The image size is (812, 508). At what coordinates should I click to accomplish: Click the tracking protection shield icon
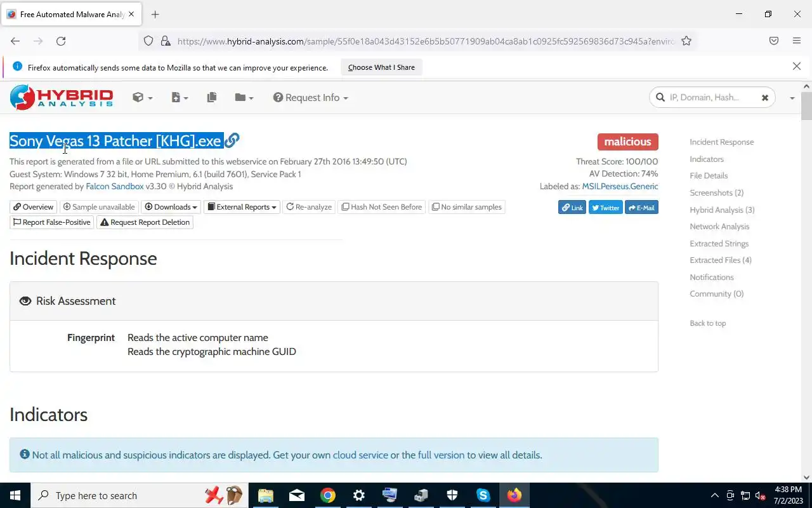pos(148,41)
